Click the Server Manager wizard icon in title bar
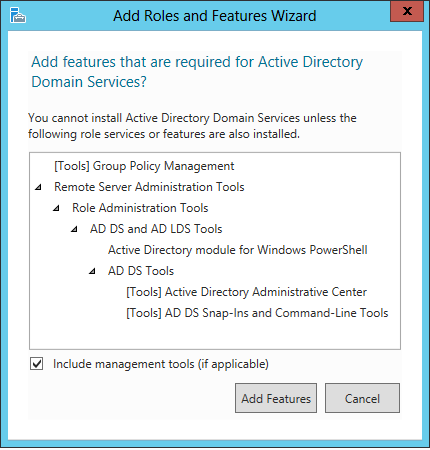430x450 pixels. 18,15
